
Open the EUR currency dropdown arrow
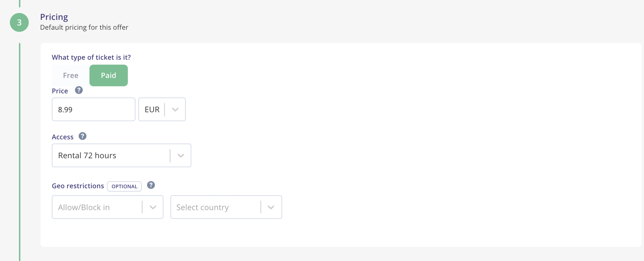(x=175, y=109)
